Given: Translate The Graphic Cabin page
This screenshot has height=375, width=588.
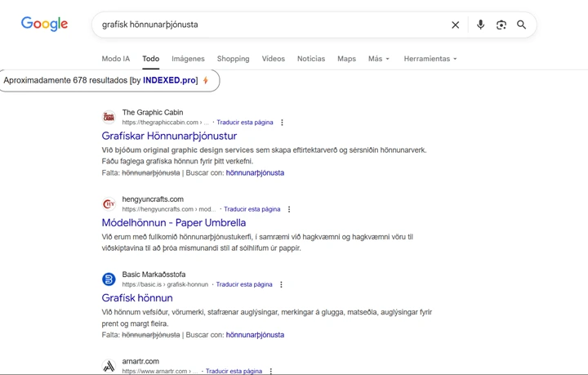Looking at the screenshot, I should [x=245, y=123].
